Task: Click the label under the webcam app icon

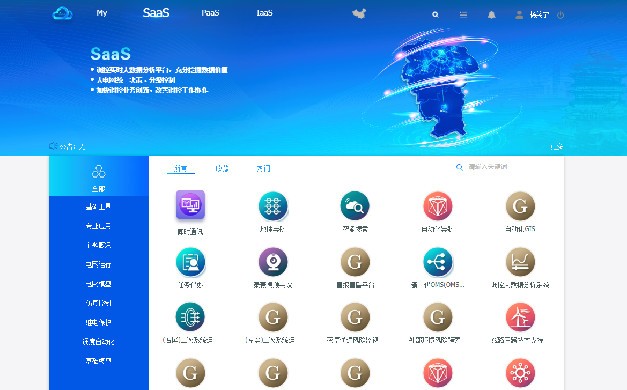Action: pyautogui.click(x=273, y=285)
